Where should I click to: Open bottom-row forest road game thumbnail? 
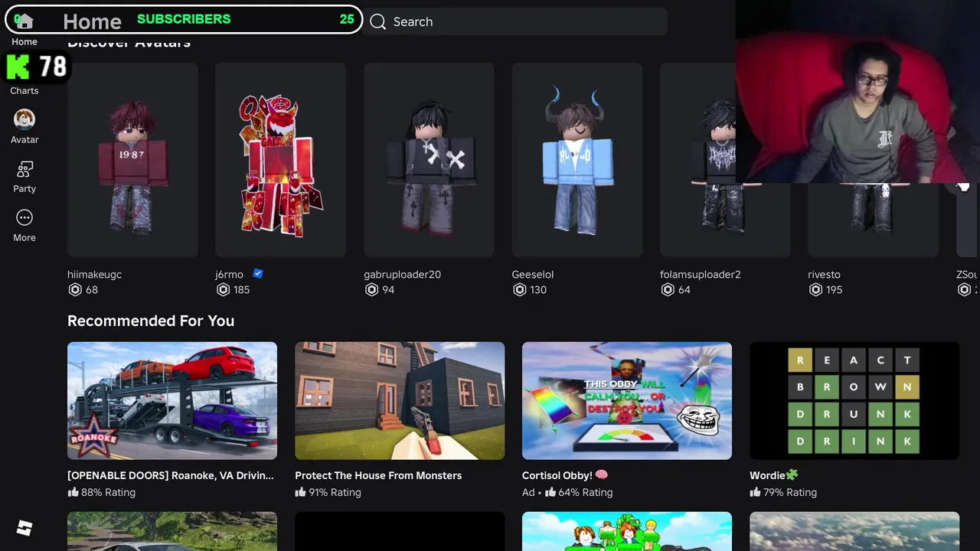(172, 531)
